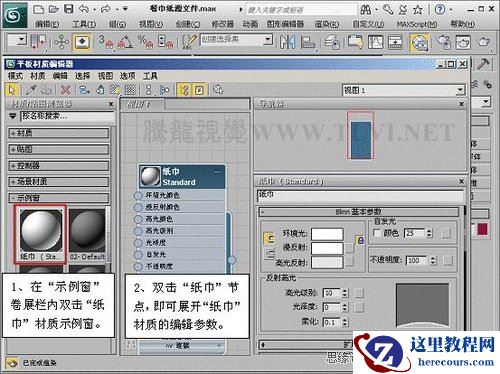Image resolution: width=500 pixels, height=374 pixels.
Task: Click the map button next to 高光级别
Action: (x=359, y=293)
